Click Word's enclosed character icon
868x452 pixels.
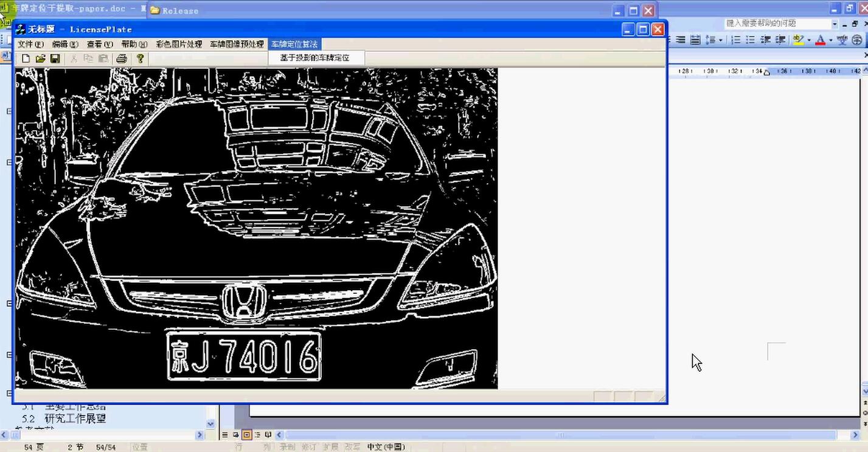[857, 40]
